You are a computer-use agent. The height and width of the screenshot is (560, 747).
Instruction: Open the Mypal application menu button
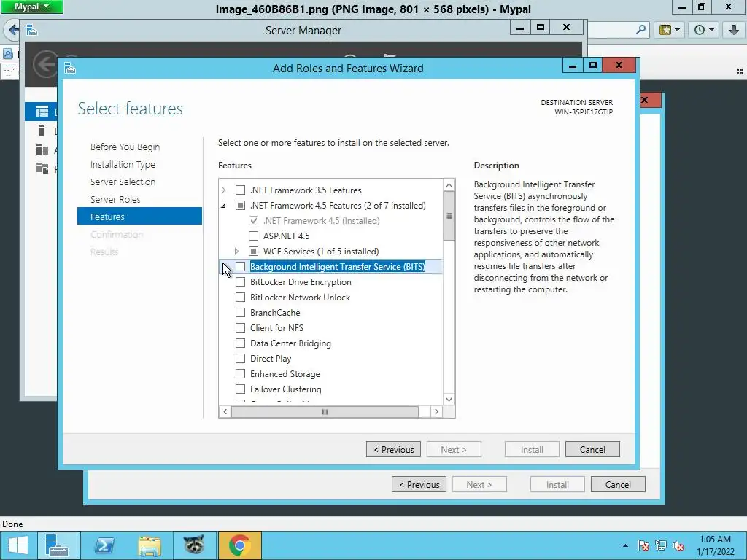click(31, 7)
